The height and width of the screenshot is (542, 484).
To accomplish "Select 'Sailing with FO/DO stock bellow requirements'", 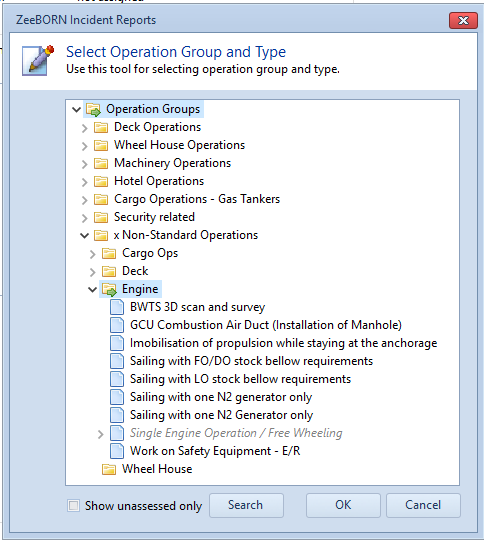I will coord(251,361).
